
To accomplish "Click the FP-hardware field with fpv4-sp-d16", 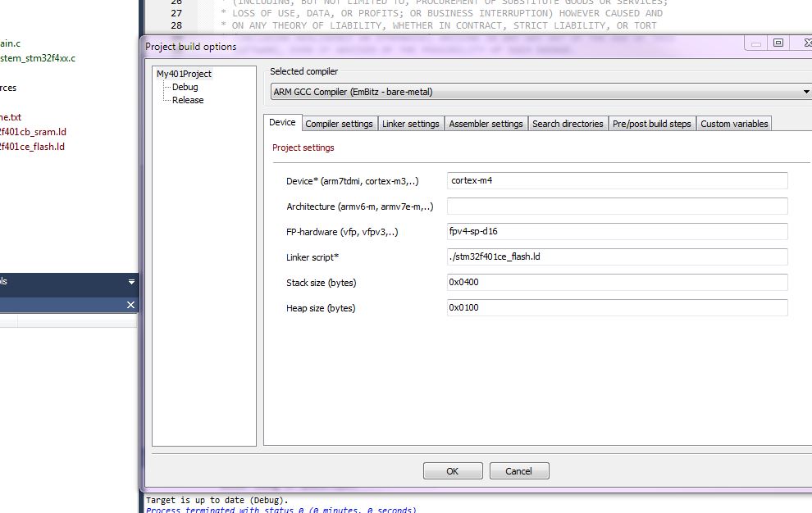I will [617, 232].
